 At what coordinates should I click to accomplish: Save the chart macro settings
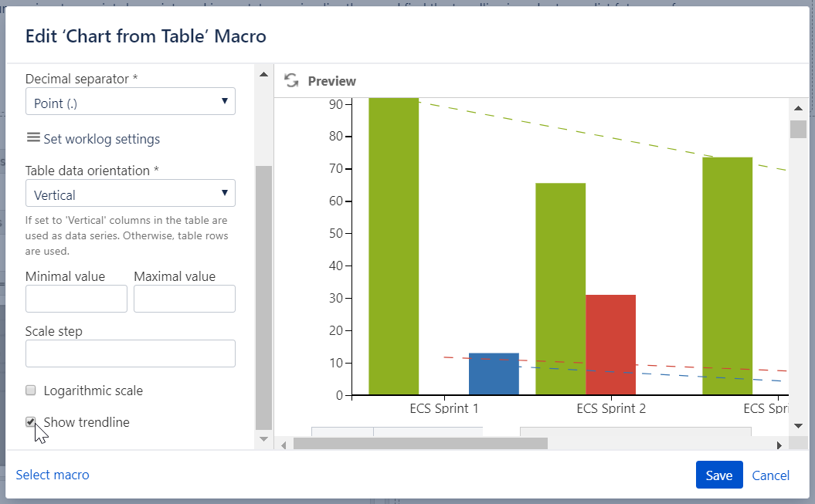click(718, 475)
